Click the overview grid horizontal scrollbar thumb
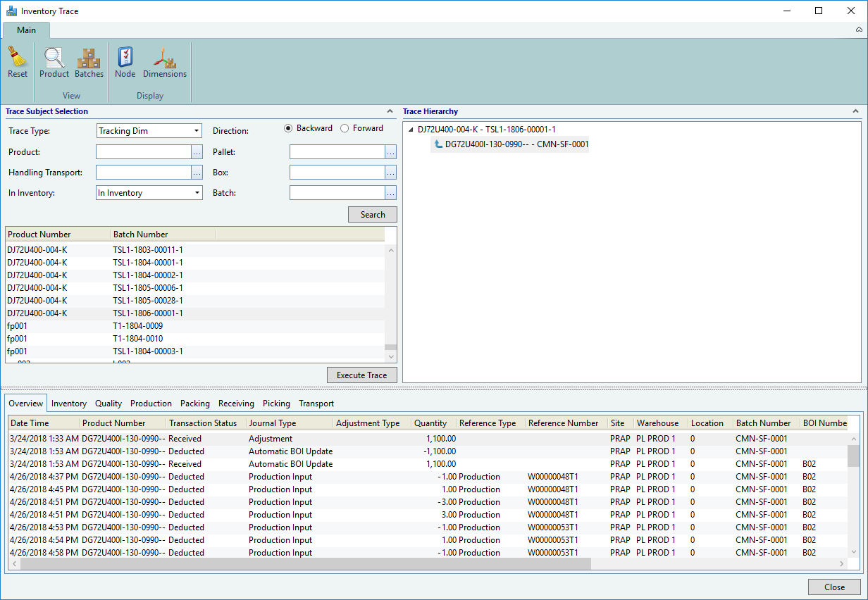This screenshot has width=868, height=600. click(x=305, y=565)
